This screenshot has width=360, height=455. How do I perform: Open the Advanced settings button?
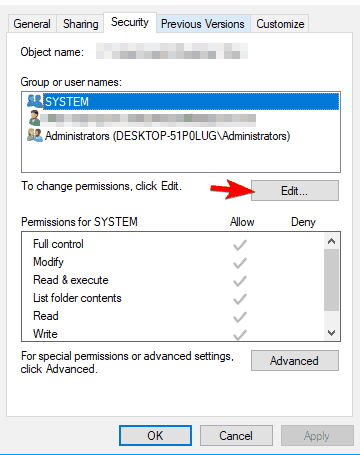pyautogui.click(x=295, y=360)
